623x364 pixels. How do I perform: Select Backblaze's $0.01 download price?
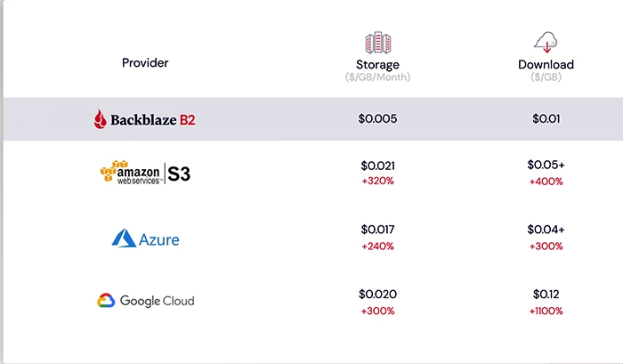click(x=546, y=118)
